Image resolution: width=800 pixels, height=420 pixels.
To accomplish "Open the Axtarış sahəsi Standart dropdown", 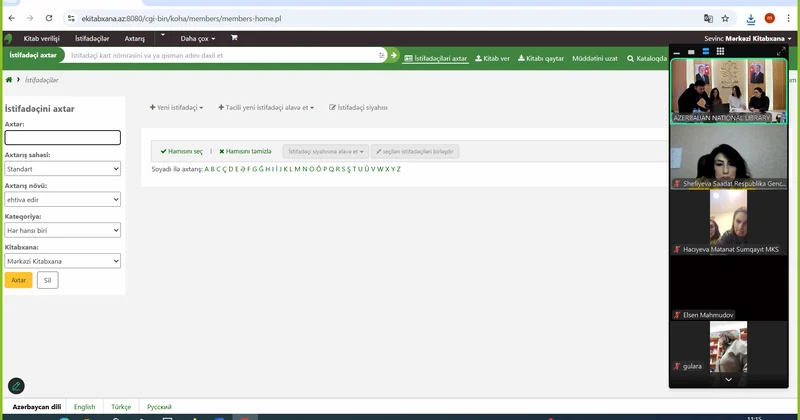I will pos(63,169).
